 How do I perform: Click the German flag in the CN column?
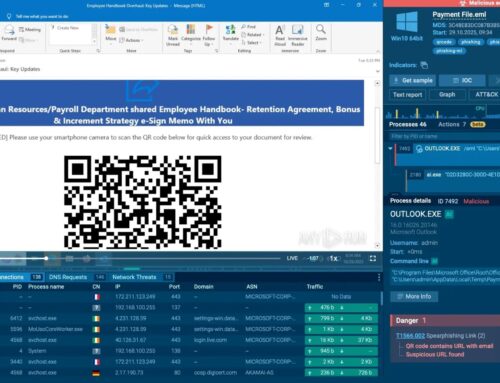[x=96, y=373]
